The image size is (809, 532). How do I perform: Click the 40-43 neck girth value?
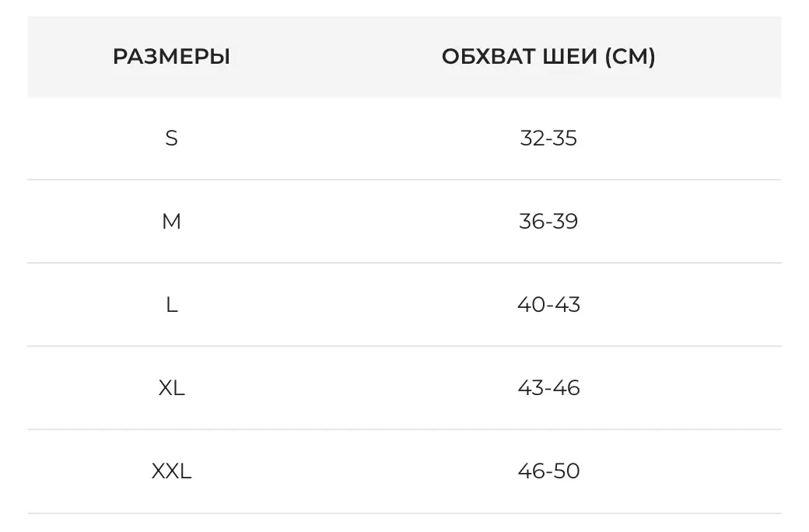[x=548, y=305]
